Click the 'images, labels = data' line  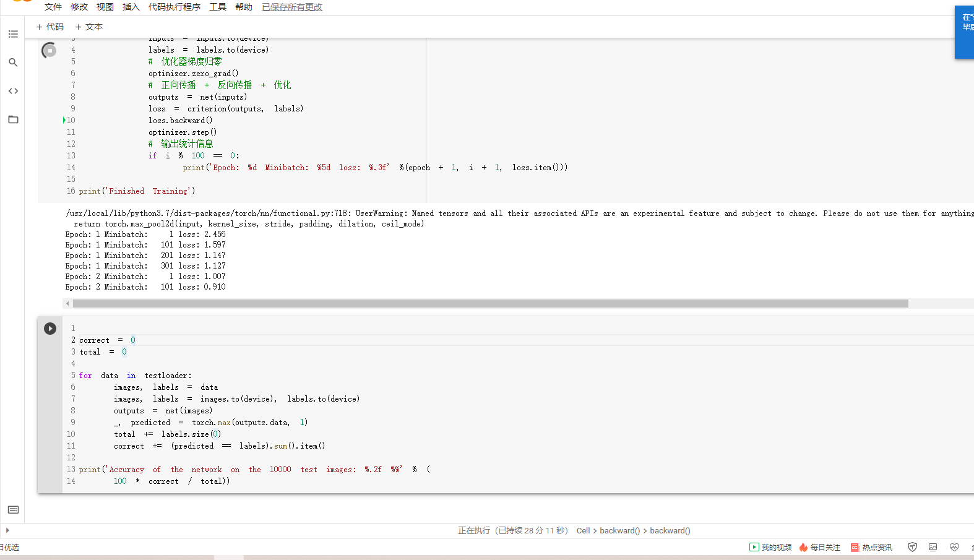click(166, 387)
